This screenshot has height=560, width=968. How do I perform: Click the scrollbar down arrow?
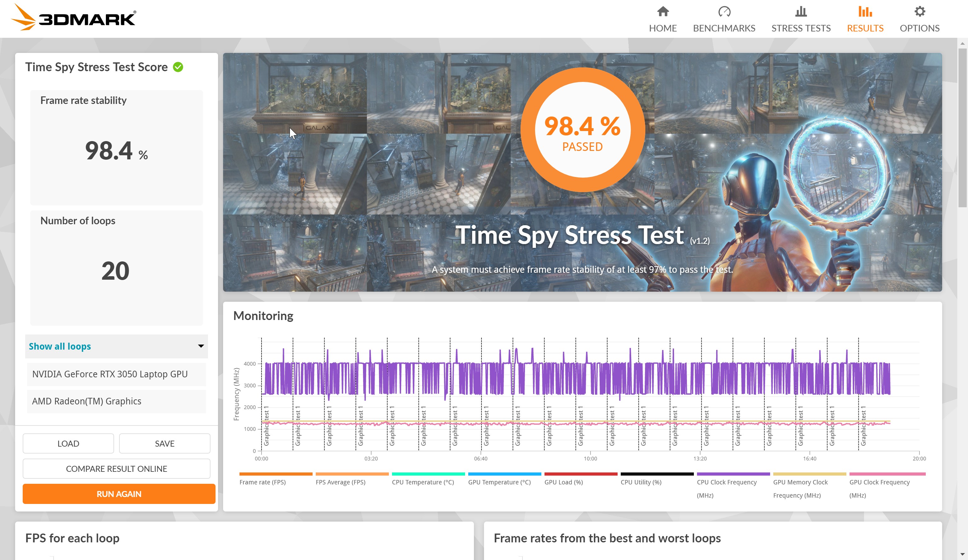pyautogui.click(x=962, y=554)
